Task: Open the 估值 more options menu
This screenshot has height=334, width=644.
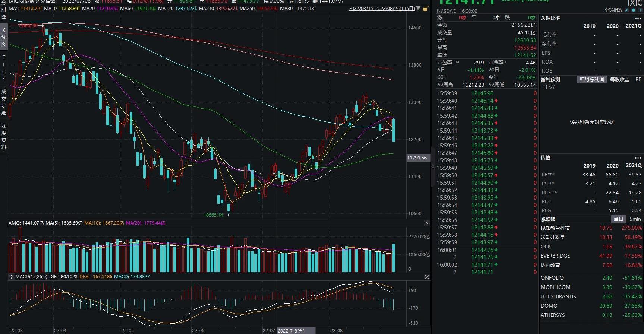Action: tap(638, 158)
